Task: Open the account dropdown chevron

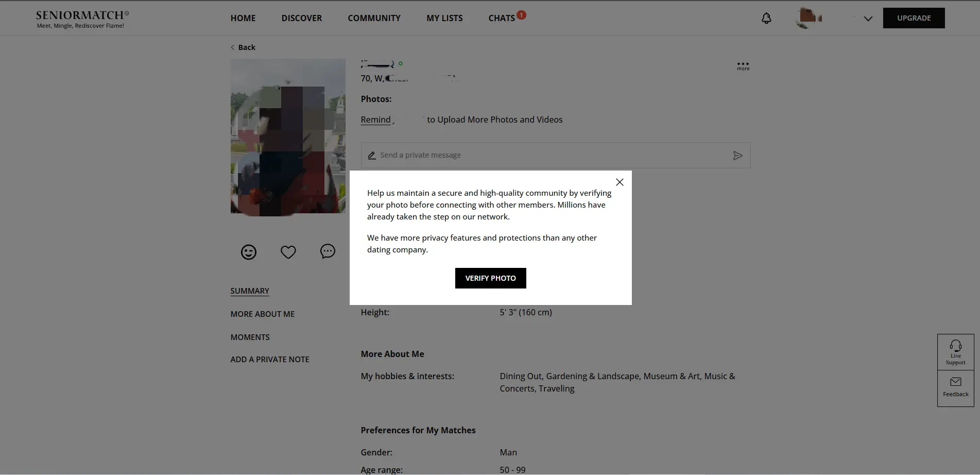Action: [868, 19]
